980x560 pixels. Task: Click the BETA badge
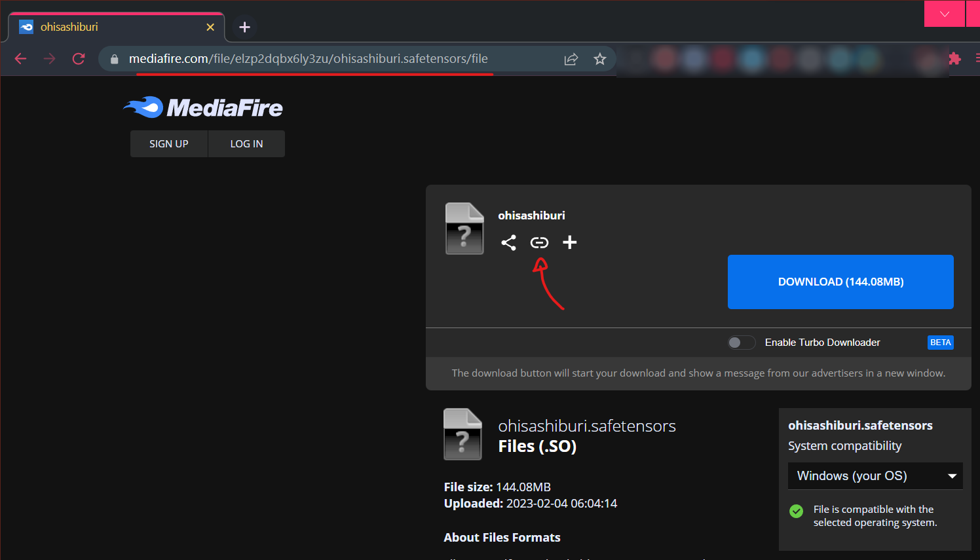tap(941, 343)
